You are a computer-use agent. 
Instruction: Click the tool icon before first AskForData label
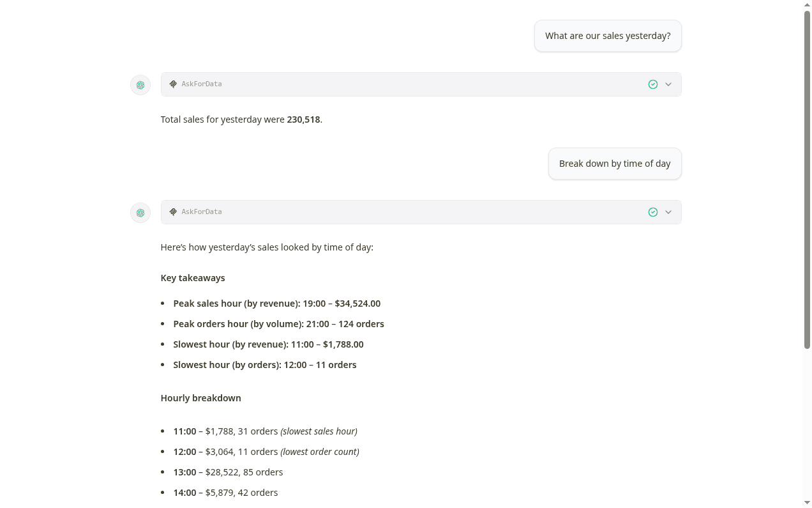tap(173, 84)
